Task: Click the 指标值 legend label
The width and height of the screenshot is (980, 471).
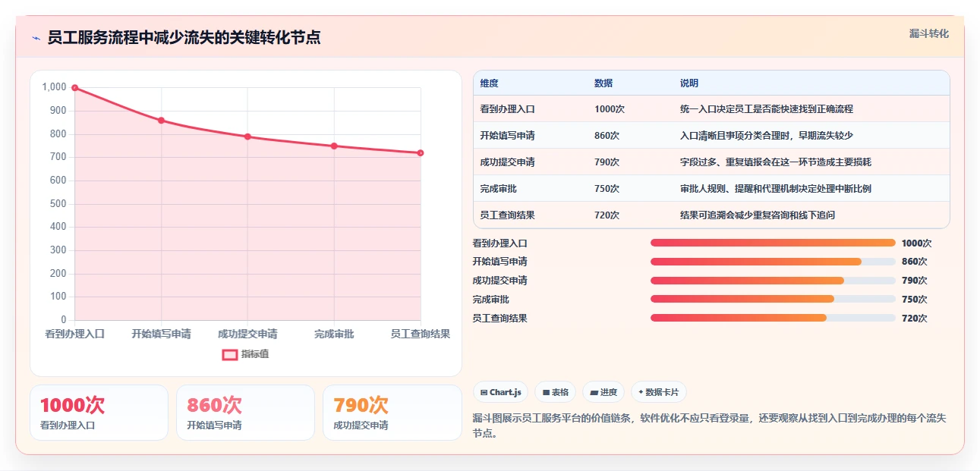Action: coord(255,354)
